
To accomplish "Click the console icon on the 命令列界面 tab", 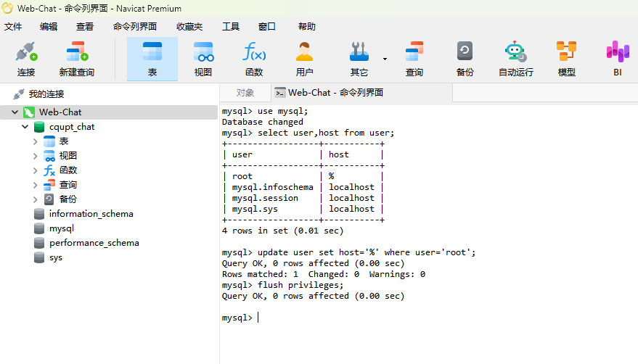I will [279, 93].
